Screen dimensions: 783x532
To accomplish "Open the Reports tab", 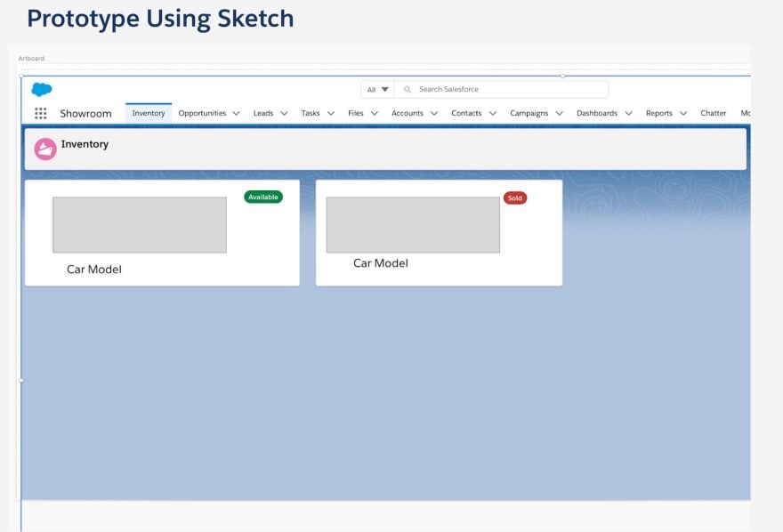I will click(658, 113).
